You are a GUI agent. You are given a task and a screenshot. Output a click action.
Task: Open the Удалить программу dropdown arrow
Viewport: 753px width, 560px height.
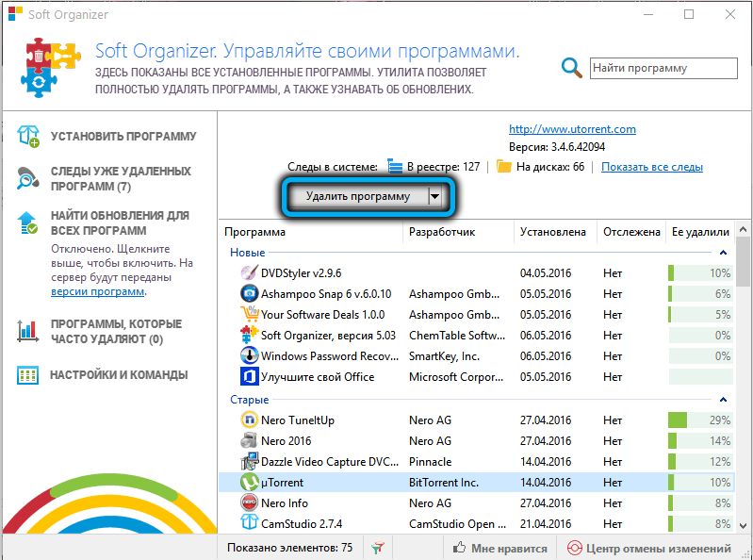click(434, 196)
